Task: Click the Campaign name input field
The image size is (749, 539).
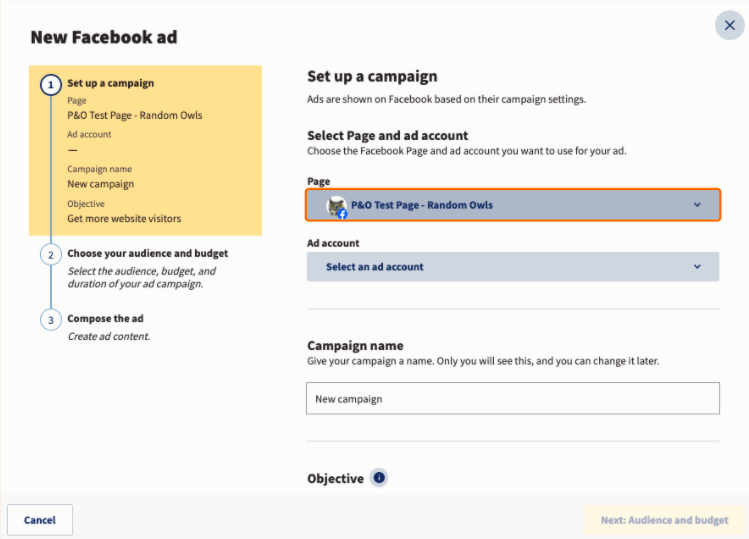Action: point(513,399)
